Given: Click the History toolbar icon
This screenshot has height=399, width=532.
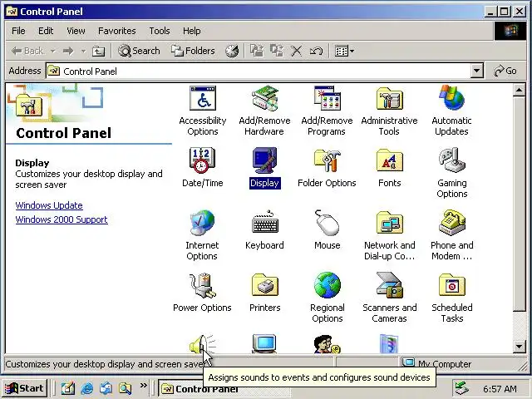Looking at the screenshot, I should pyautogui.click(x=232, y=51).
